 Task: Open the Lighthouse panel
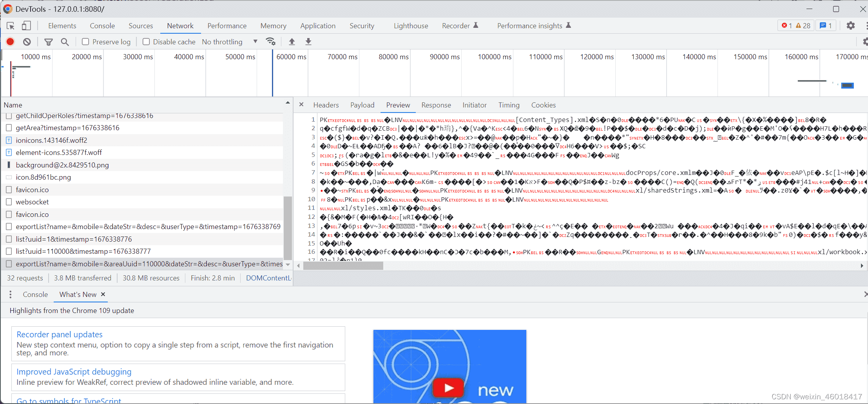pos(410,25)
